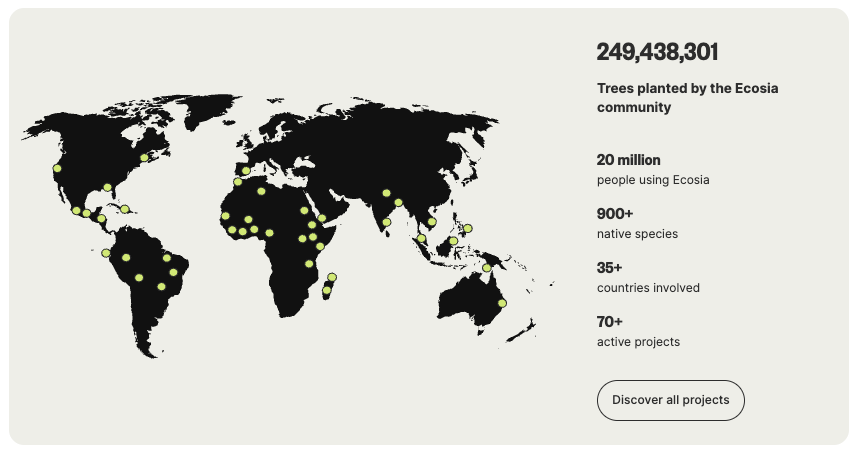The width and height of the screenshot is (855, 454).
Task: Select the Caribbean island map marker
Action: [125, 209]
